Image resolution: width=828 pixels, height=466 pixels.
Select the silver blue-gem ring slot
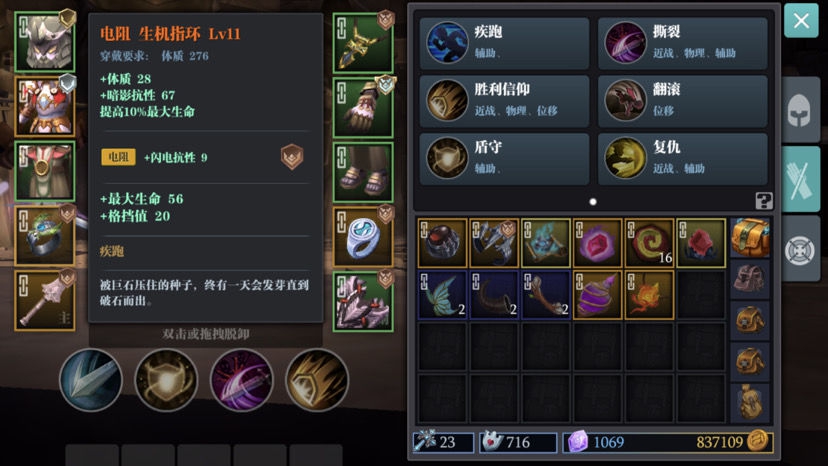click(363, 236)
